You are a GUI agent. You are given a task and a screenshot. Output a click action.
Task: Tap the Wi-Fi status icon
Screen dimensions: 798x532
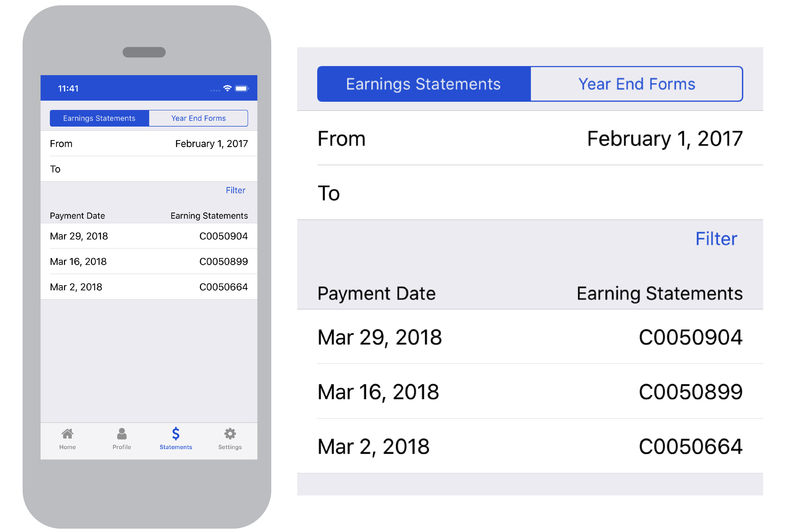(x=227, y=88)
